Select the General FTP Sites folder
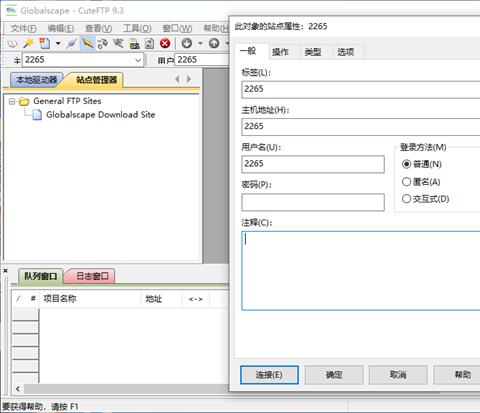This screenshot has width=480, height=413. [x=67, y=101]
